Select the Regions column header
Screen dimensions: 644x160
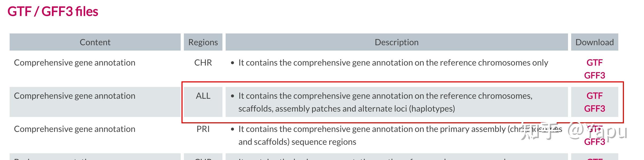(203, 42)
